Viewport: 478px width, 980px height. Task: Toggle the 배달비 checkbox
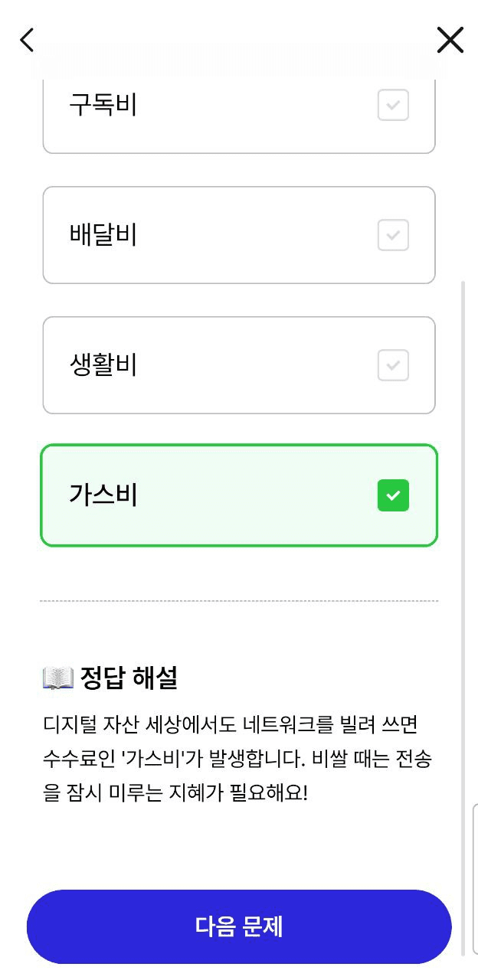(393, 235)
